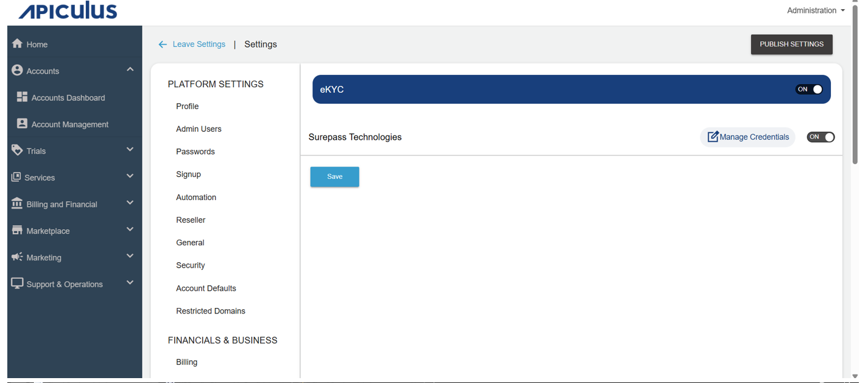Click the blue Save button
The image size is (868, 383).
coord(334,177)
